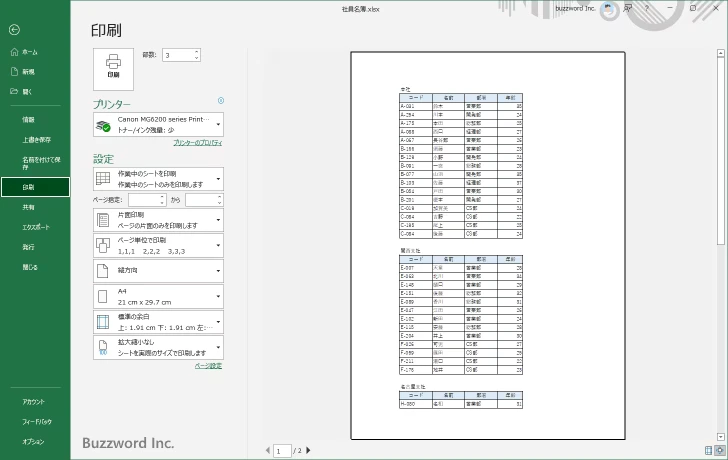Click the 部数 copies input field
This screenshot has height=460, width=728.
tap(178, 55)
